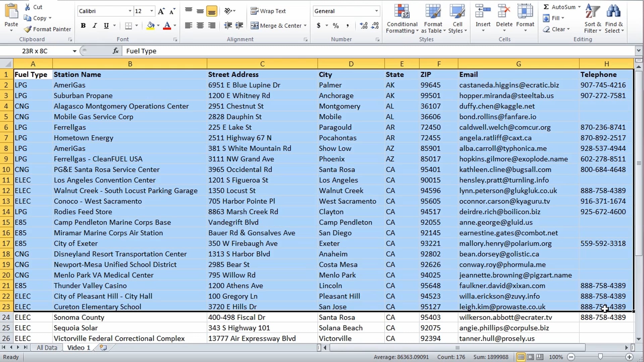This screenshot has width=644, height=362.
Task: Click Normal view button in status bar
Action: pos(521,357)
